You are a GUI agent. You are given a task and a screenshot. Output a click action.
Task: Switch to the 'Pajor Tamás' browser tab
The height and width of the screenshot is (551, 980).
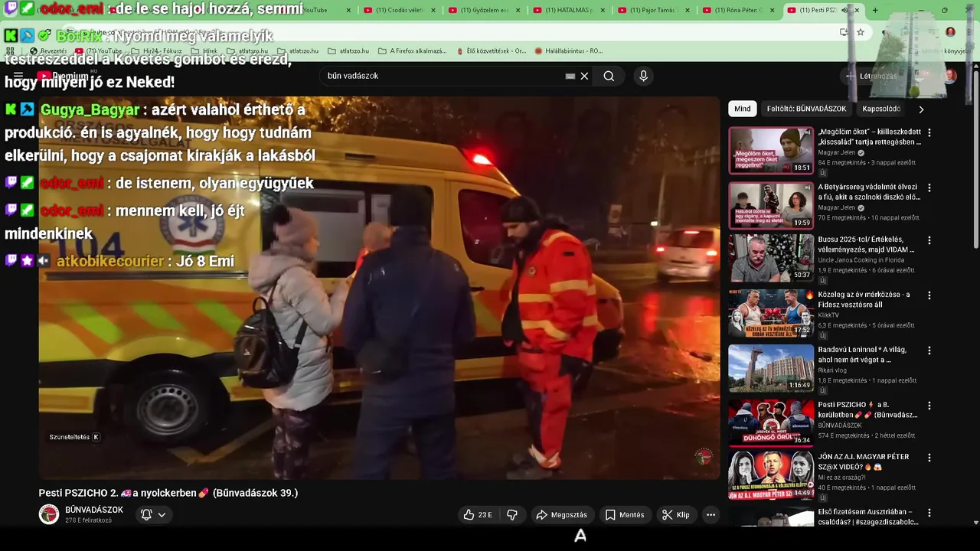652,10
